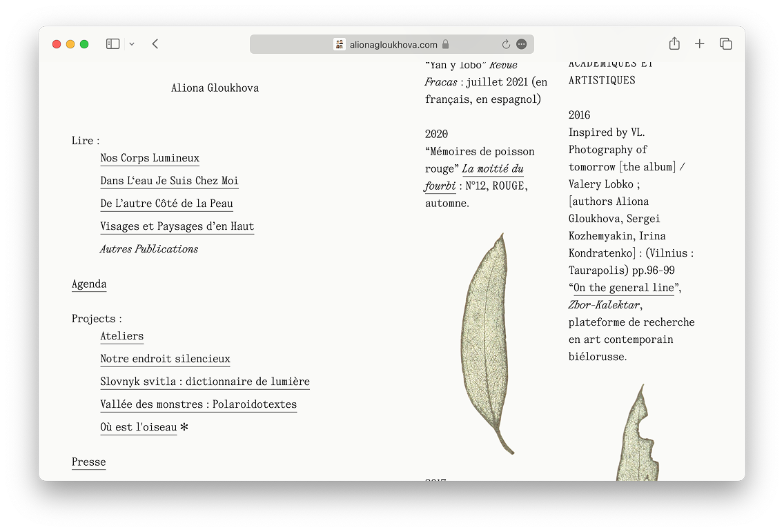The height and width of the screenshot is (532, 784).
Task: Open La moitié du fourbi link
Action: pyautogui.click(x=493, y=169)
